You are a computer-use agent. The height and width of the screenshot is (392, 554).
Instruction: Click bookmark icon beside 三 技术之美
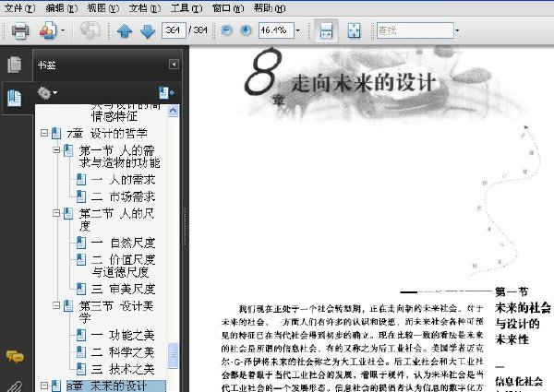81,369
